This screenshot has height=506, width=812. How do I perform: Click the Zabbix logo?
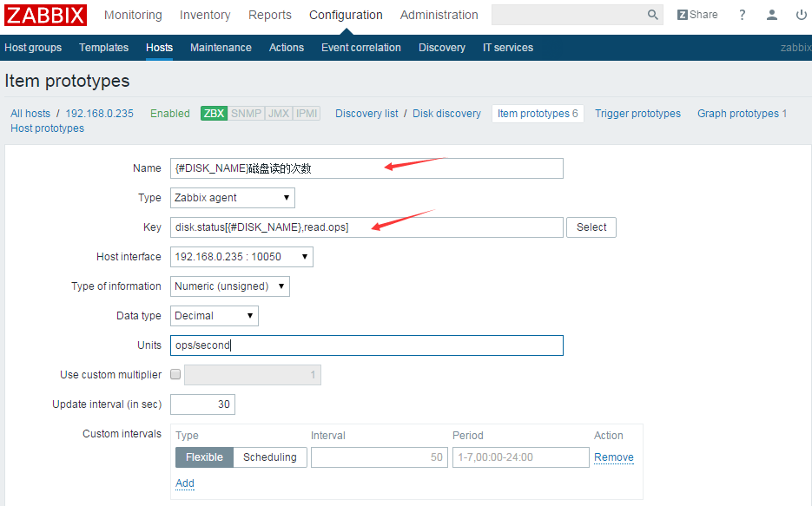[x=45, y=15]
